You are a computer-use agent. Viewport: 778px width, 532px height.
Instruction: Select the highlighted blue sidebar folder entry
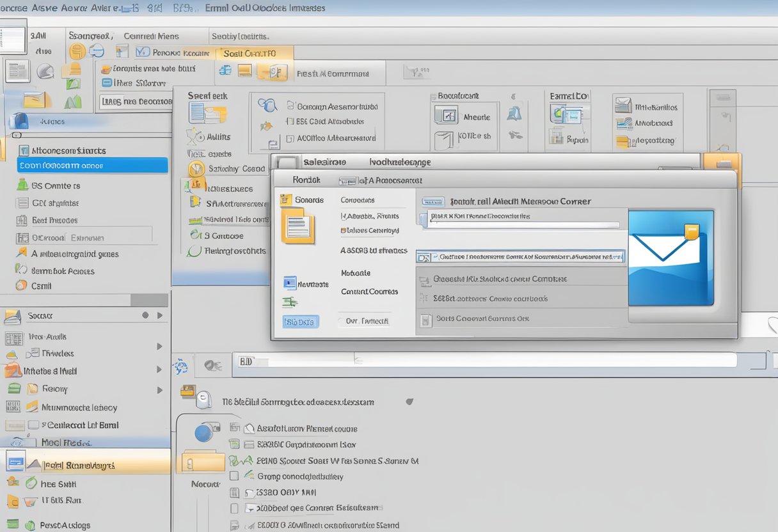click(x=93, y=165)
